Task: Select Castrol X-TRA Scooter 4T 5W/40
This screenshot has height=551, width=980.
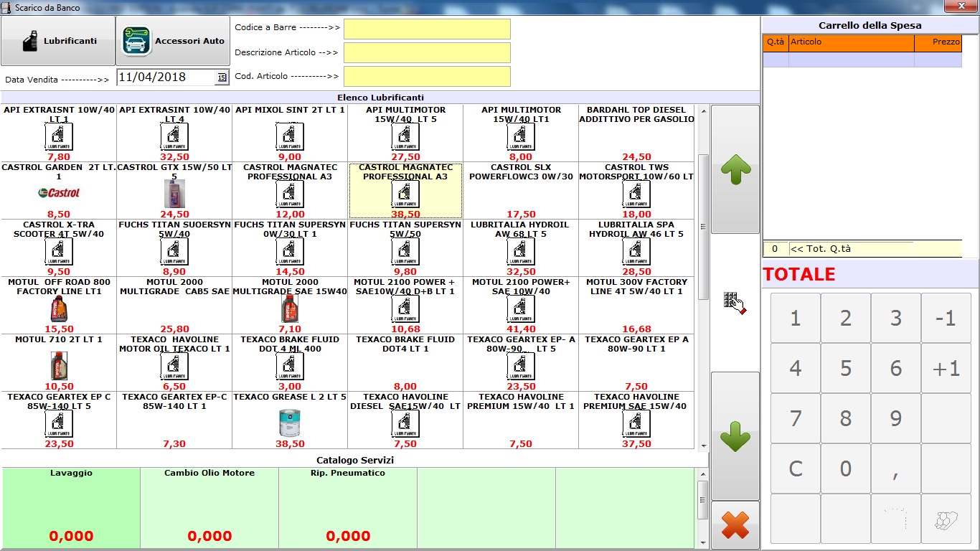Action: [59, 248]
